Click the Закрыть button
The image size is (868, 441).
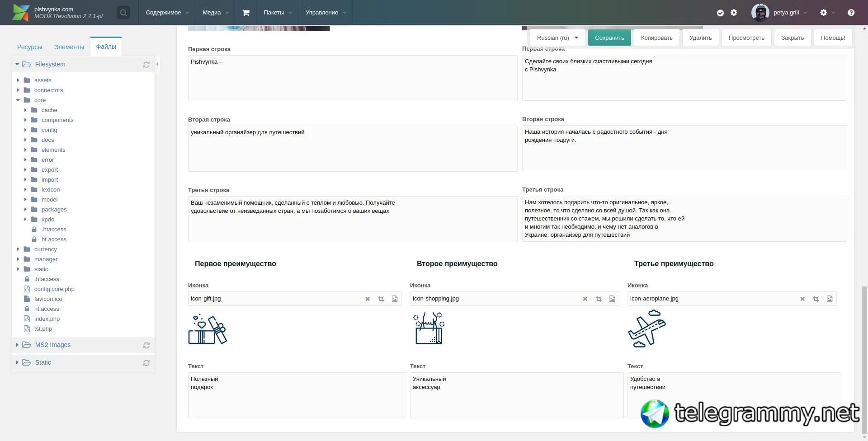click(x=793, y=38)
